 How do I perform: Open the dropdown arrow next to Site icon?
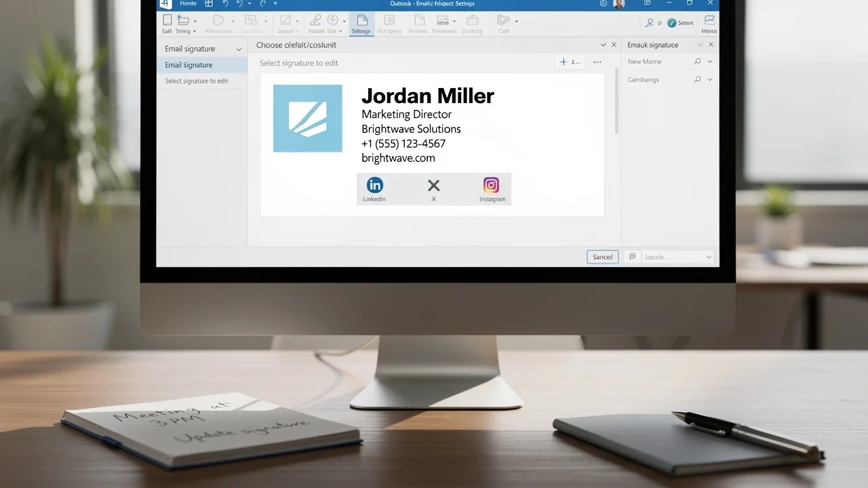[x=344, y=22]
